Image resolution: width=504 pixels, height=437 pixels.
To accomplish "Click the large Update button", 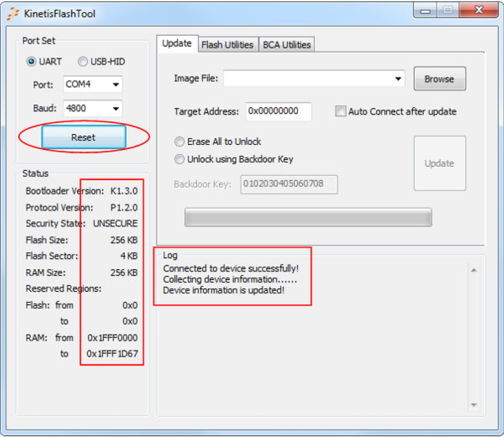I will pos(440,163).
